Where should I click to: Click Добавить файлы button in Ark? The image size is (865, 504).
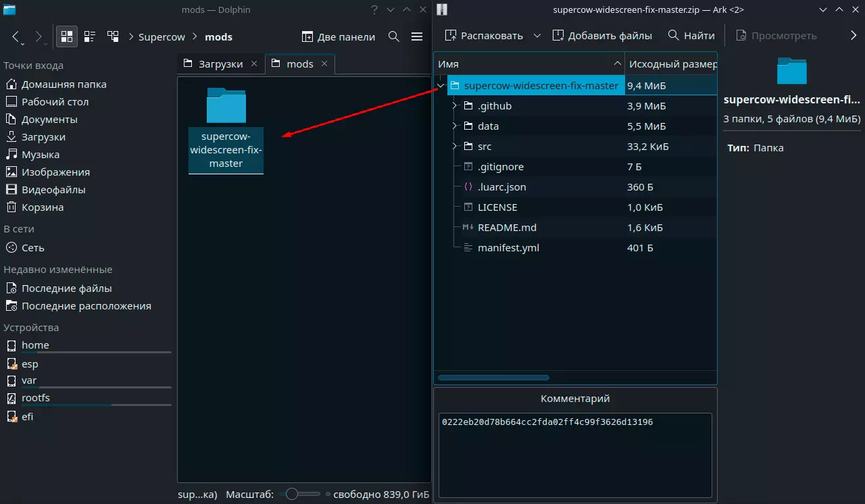click(x=602, y=36)
